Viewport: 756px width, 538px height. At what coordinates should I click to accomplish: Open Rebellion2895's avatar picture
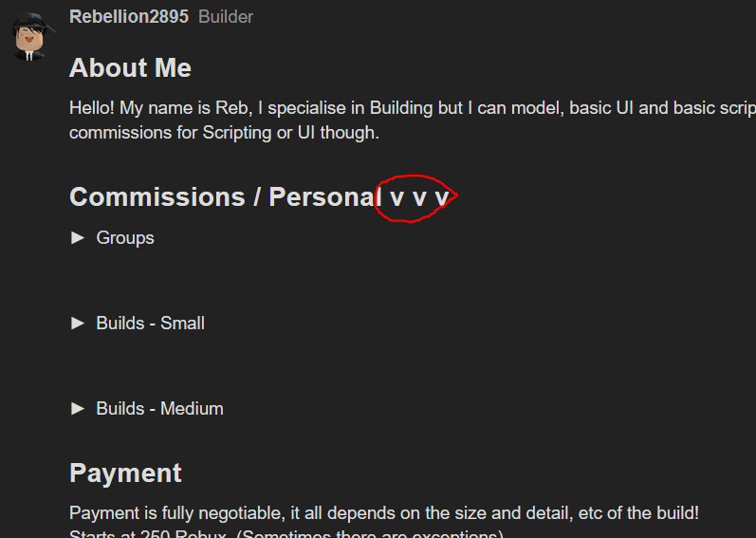[x=30, y=37]
